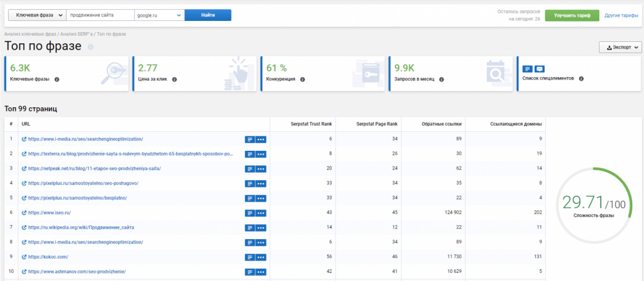Open three-dots menu in the ashmanov.com row
This screenshot has height=281, width=644.
click(x=261, y=272)
